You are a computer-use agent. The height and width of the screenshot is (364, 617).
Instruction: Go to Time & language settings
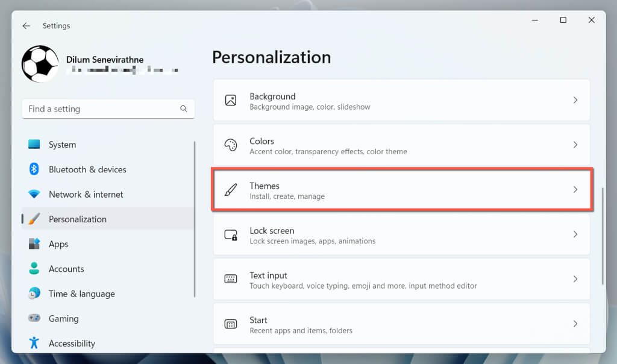coord(81,293)
